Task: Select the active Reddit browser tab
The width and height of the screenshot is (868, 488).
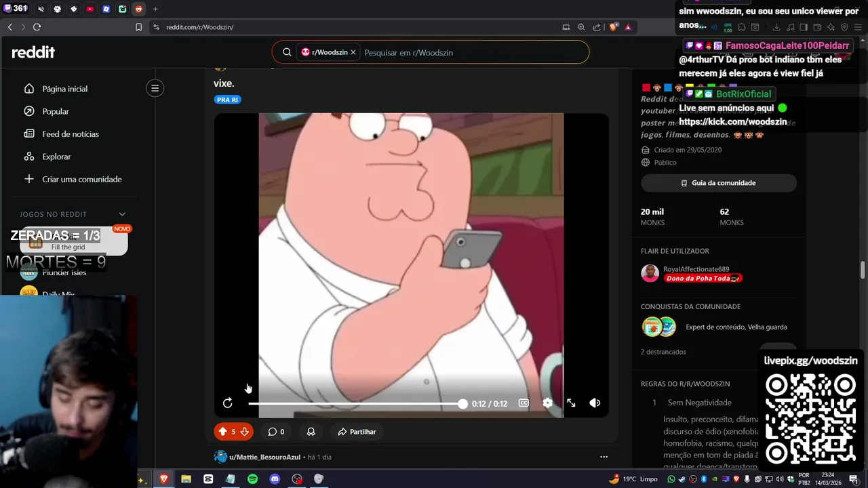Action: point(138,9)
